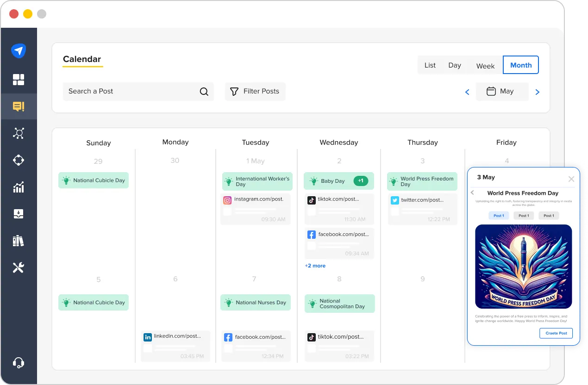Select the second Post 1 pill in popup
Image resolution: width=588 pixels, height=385 pixels.
click(x=524, y=215)
